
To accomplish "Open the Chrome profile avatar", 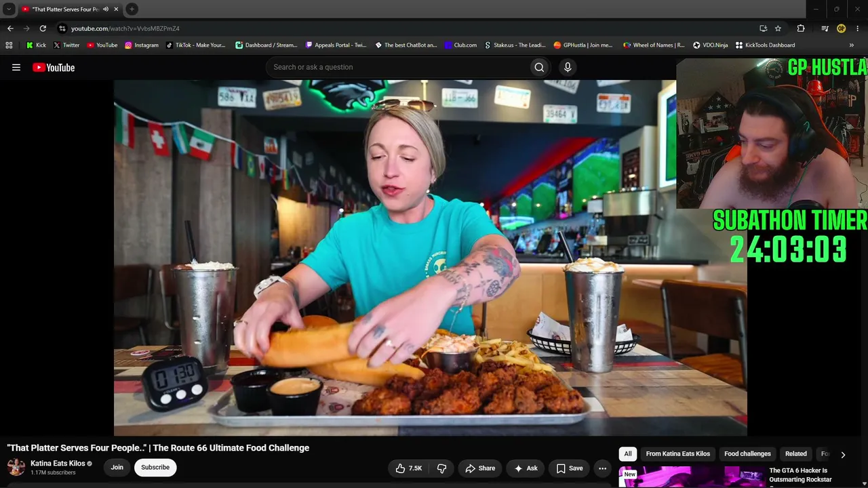I will pos(841,28).
